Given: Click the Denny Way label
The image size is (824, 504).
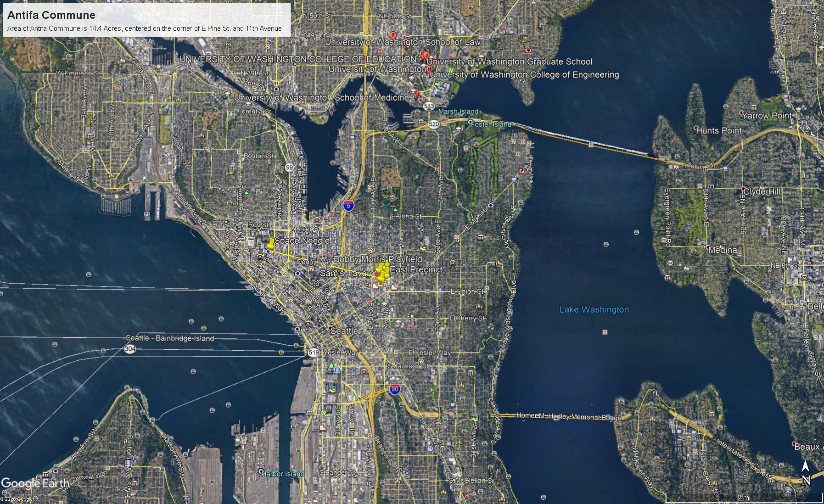Looking at the screenshot, I should [x=314, y=262].
